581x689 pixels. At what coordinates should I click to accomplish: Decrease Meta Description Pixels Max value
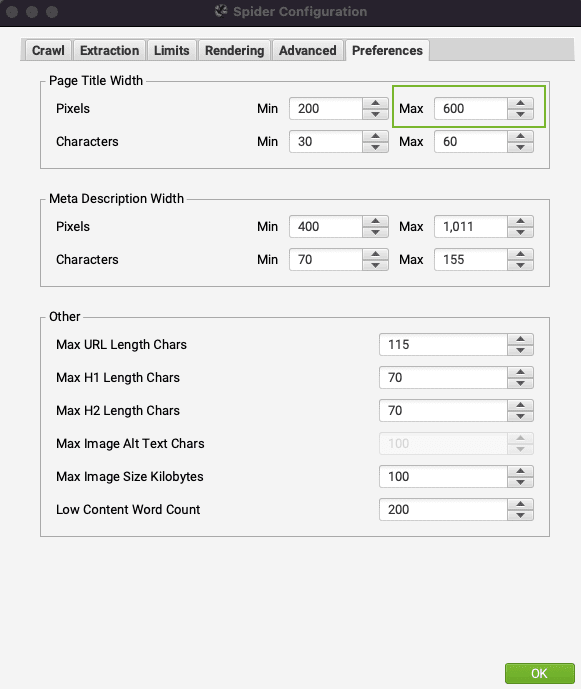(x=520, y=232)
